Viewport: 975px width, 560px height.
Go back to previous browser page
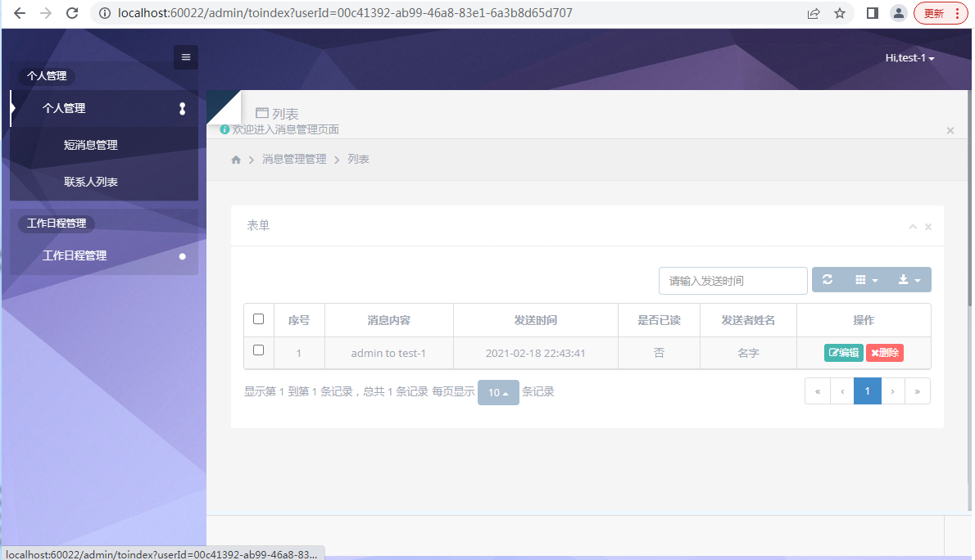pos(20,13)
